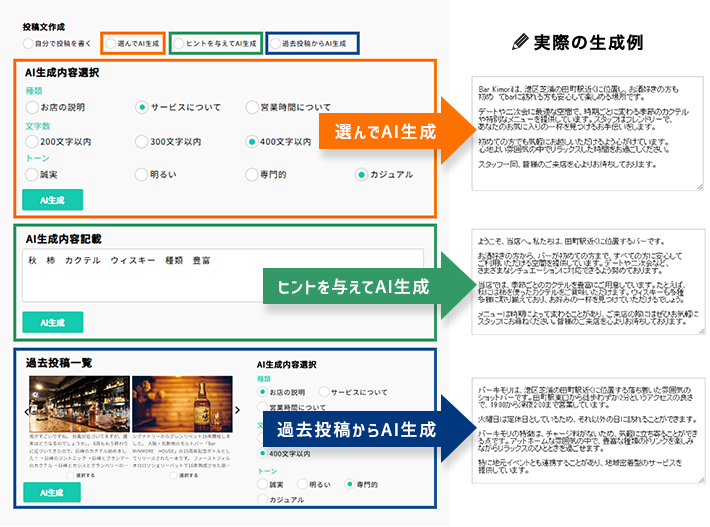Select the 自分で投稿を書く radio option

click(x=28, y=43)
